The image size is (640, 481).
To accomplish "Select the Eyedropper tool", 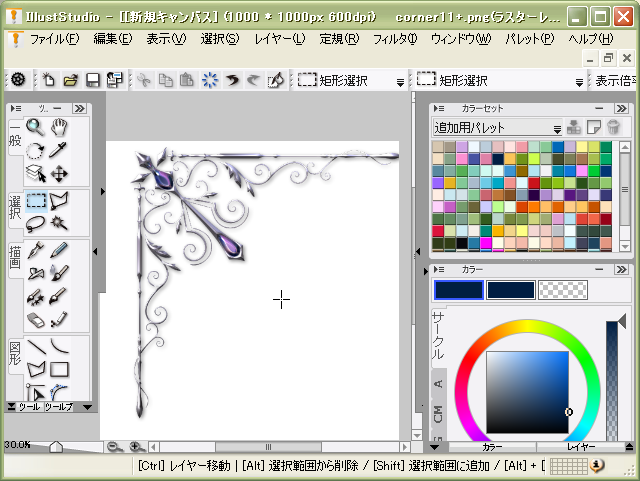I will tap(59, 150).
